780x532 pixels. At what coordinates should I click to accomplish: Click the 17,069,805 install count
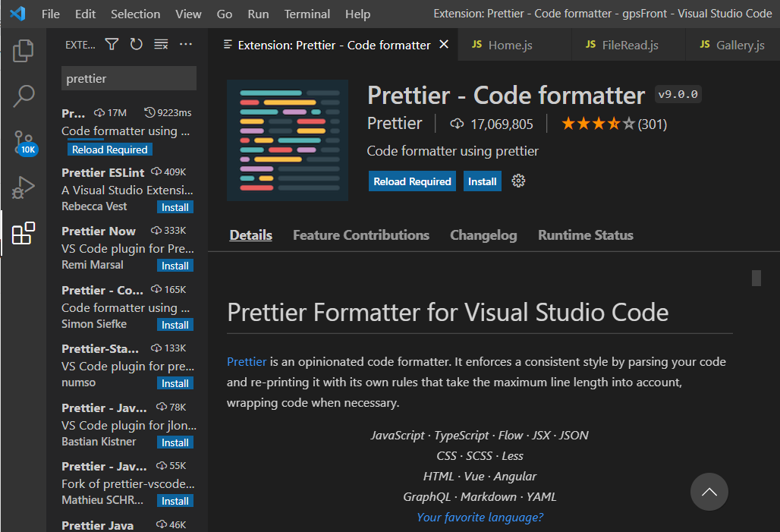pyautogui.click(x=502, y=124)
